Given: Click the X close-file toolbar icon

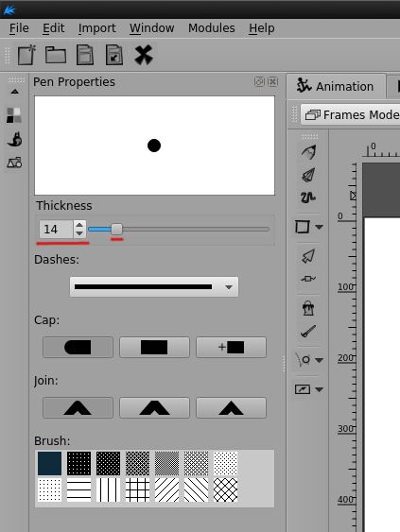Looking at the screenshot, I should click(144, 55).
